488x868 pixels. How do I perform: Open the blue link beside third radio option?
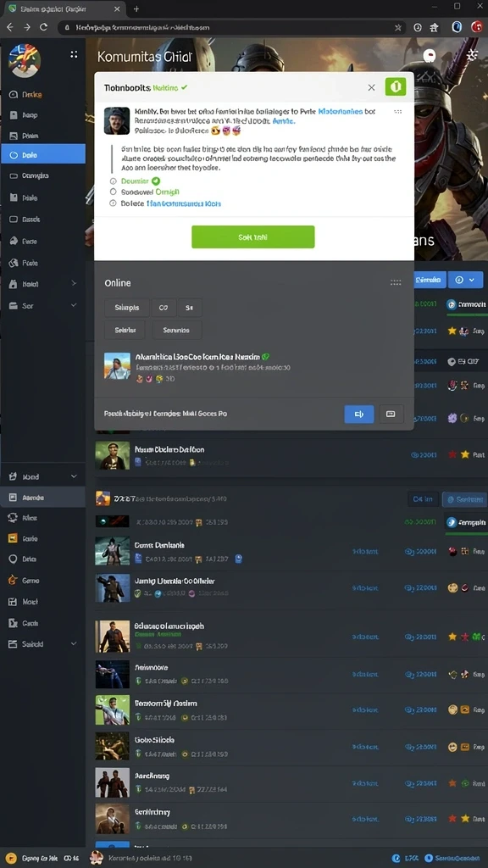(184, 203)
